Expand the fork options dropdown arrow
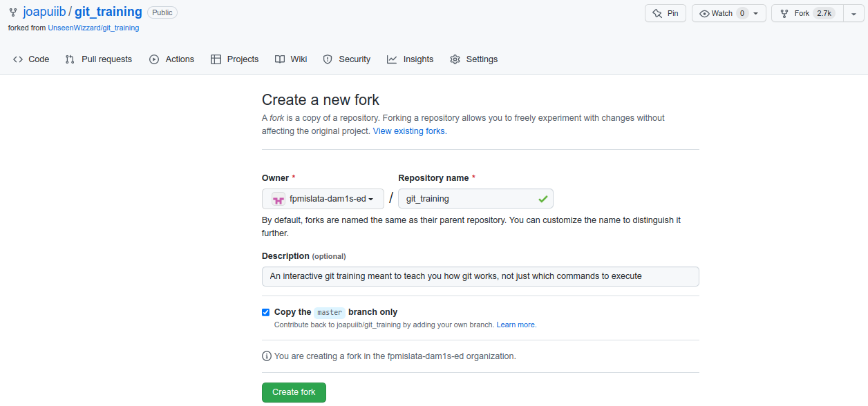Image resolution: width=868 pixels, height=406 pixels. 855,13
